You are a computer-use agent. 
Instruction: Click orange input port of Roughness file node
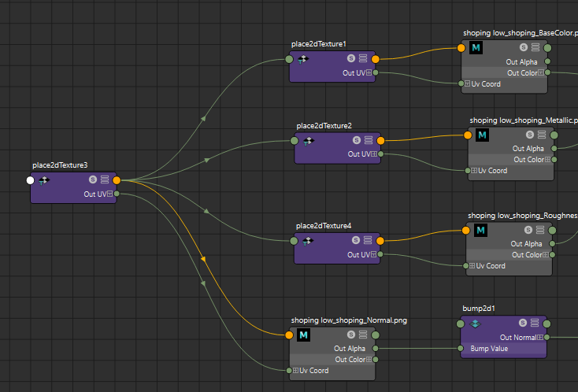pos(466,231)
